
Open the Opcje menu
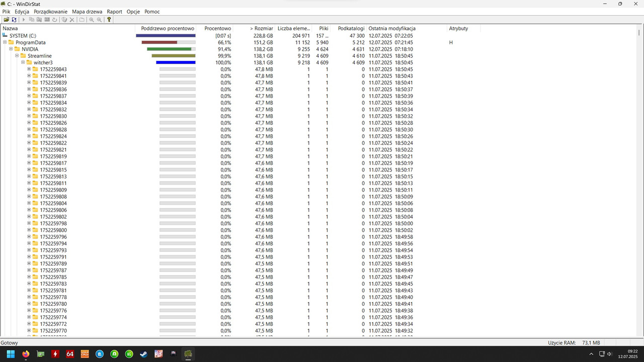point(133,12)
